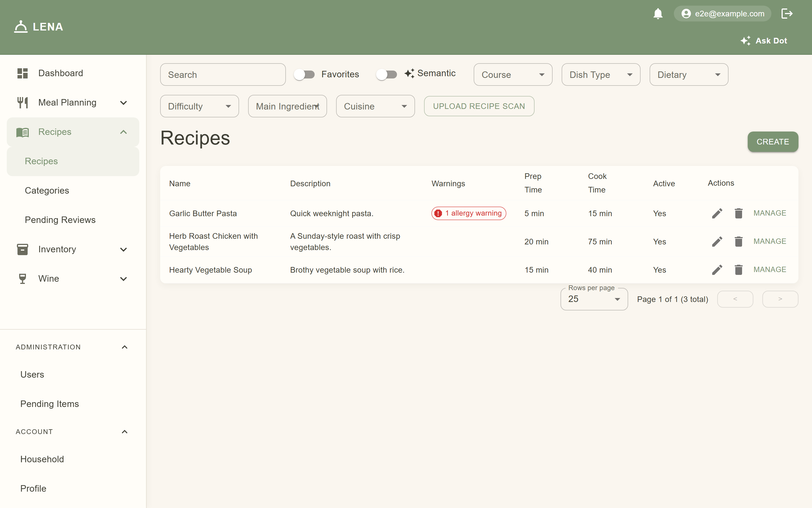812x508 pixels.
Task: Delete Herb Roast Chicken trash icon
Action: tap(738, 242)
